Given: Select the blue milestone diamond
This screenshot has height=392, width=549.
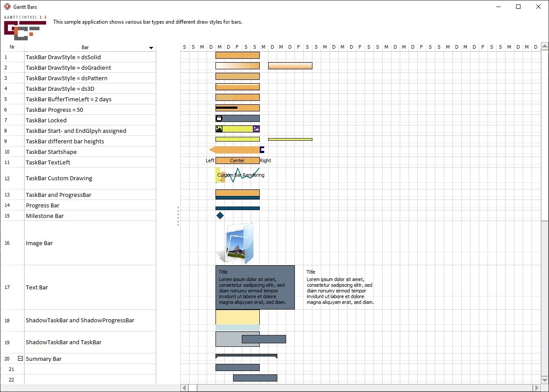Looking at the screenshot, I should tap(220, 216).
